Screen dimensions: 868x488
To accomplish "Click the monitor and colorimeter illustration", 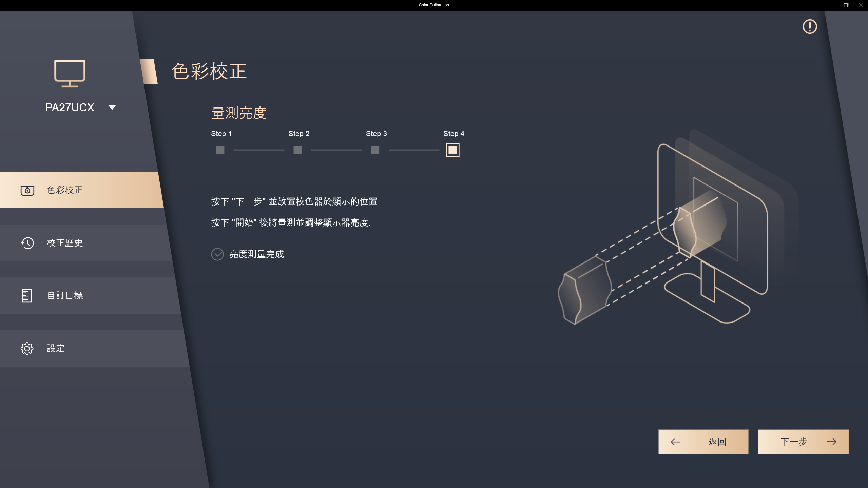I will [x=678, y=227].
